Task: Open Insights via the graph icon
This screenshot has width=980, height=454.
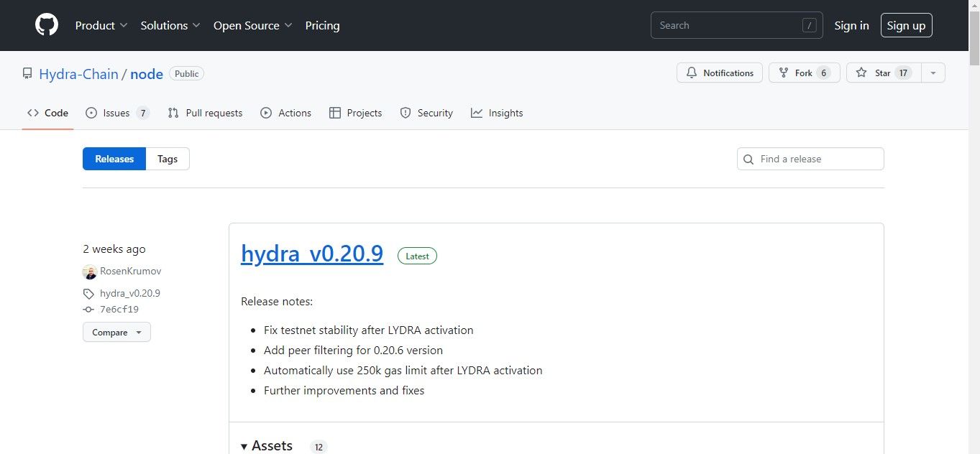Action: [x=476, y=113]
